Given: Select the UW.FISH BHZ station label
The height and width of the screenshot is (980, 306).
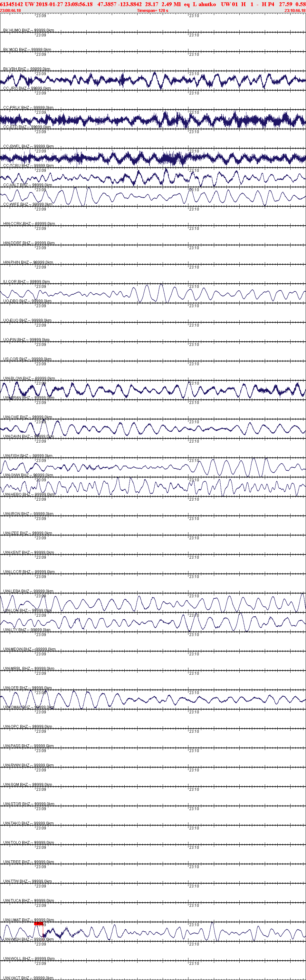Looking at the screenshot, I should tap(28, 456).
